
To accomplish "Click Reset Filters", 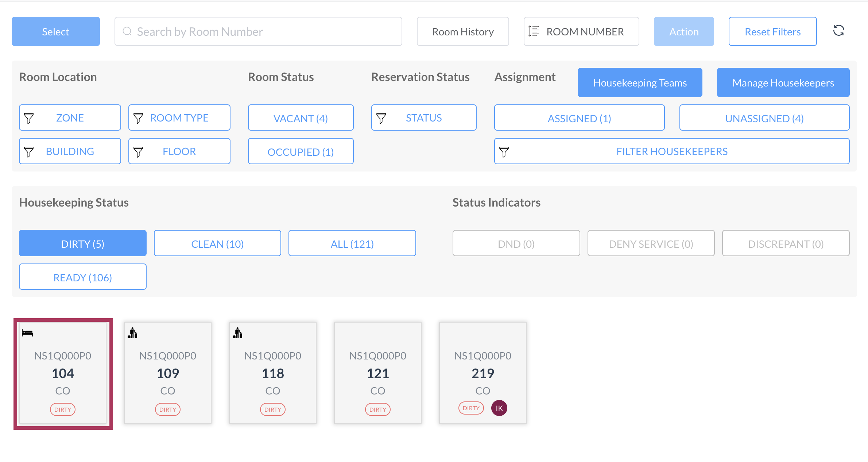I will (x=772, y=31).
